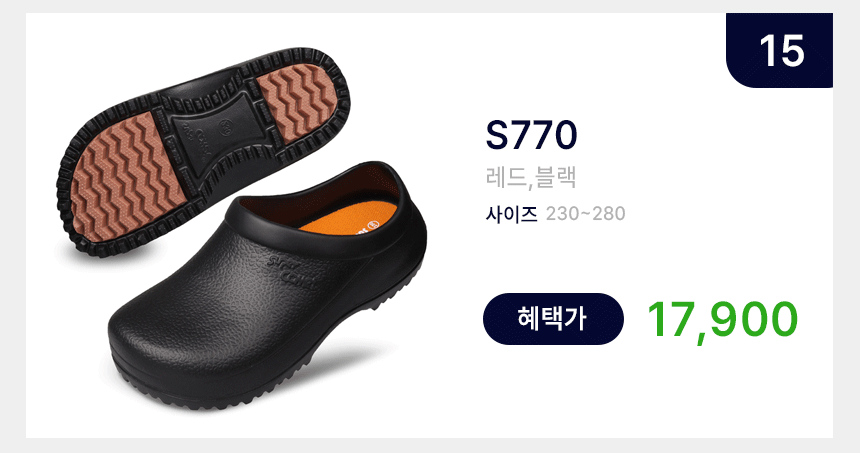Click the black clog shoe image
The height and width of the screenshot is (453, 860).
268,285
